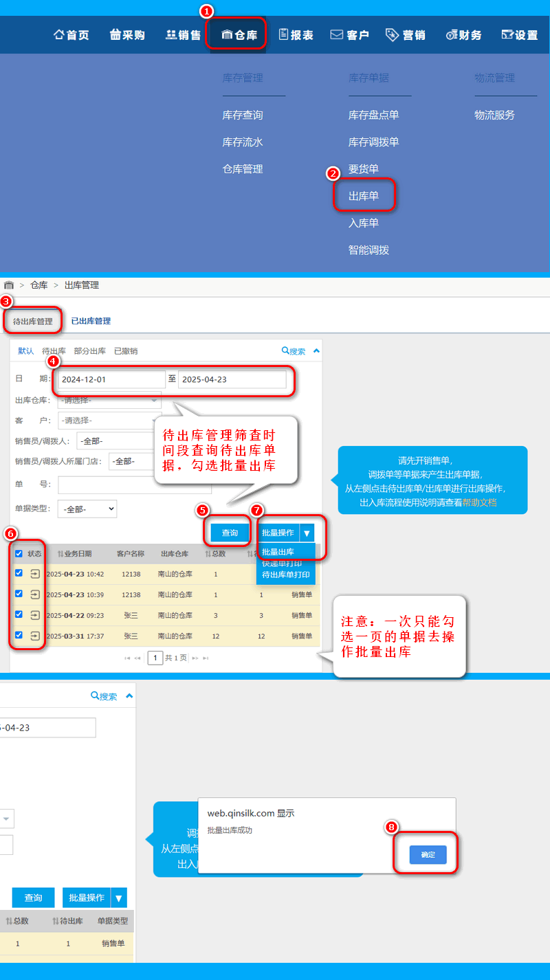Click the 财务 money icon
The width and height of the screenshot is (550, 980).
point(451,35)
